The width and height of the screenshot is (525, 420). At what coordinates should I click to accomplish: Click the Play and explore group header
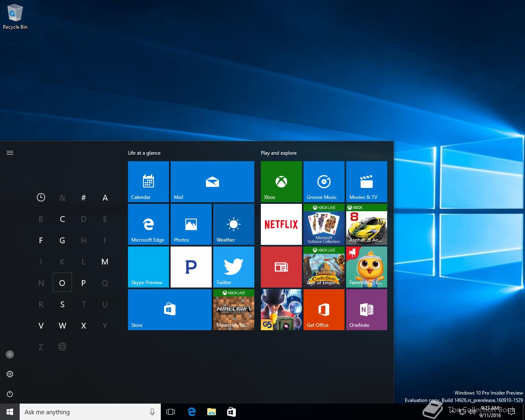click(x=279, y=153)
